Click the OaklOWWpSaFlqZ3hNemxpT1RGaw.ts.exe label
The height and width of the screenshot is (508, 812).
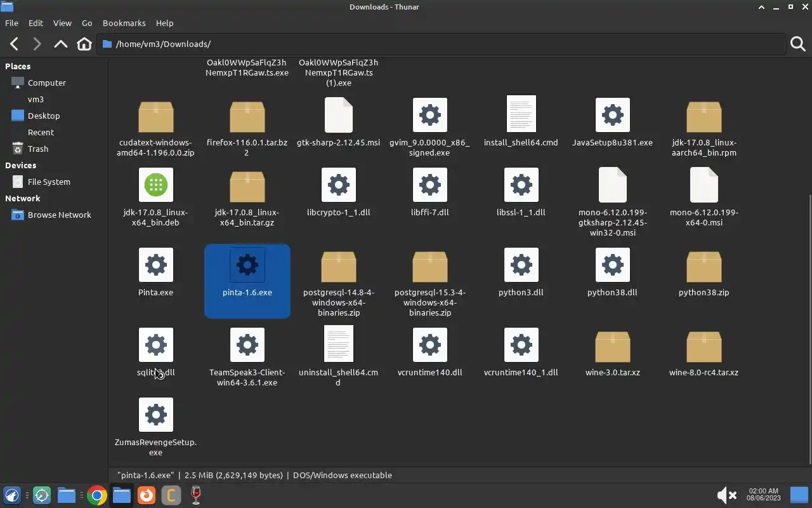[x=247, y=67]
